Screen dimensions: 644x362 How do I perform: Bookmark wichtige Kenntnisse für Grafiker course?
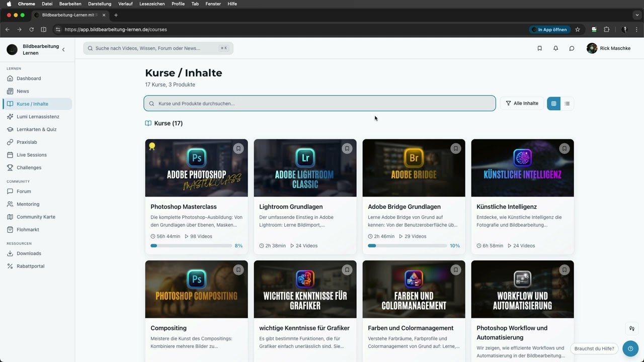[347, 269]
